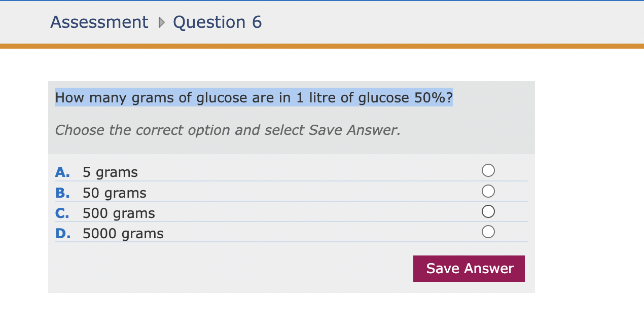644x331 pixels.
Task: Select the radio button for 5 grams
Action: (488, 170)
